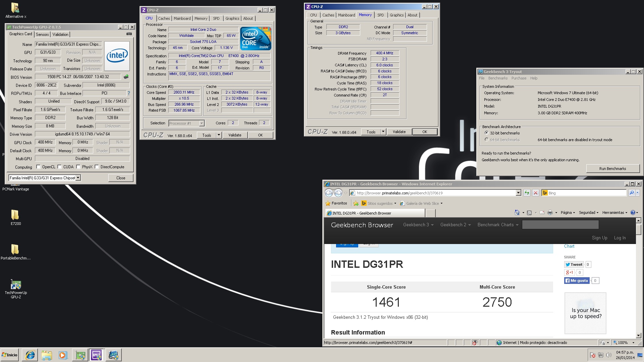Open the SPD tab in CPU-Z Memory window
The width and height of the screenshot is (644, 362).
coord(380,15)
